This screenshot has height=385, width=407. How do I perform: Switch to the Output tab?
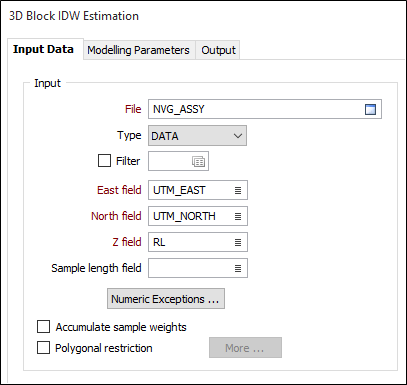click(218, 50)
